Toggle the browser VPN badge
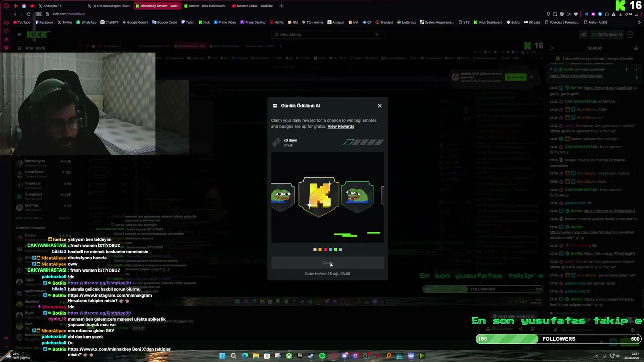 (x=39, y=14)
